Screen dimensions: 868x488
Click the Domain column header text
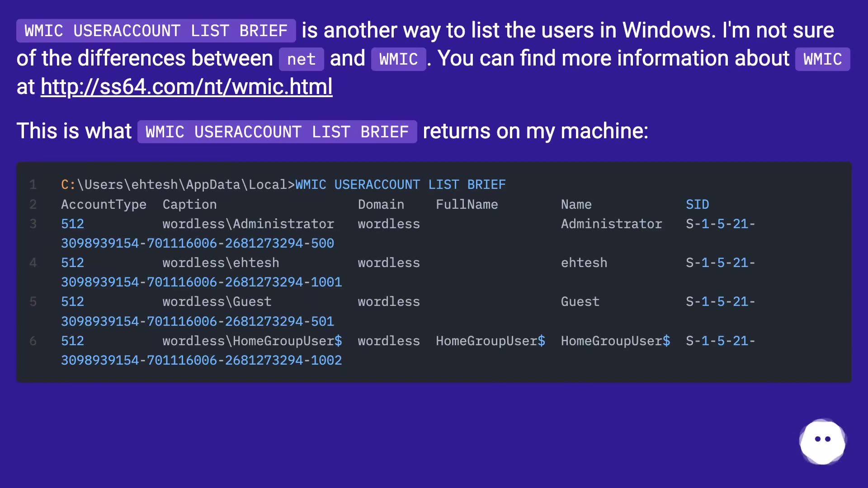[381, 204]
